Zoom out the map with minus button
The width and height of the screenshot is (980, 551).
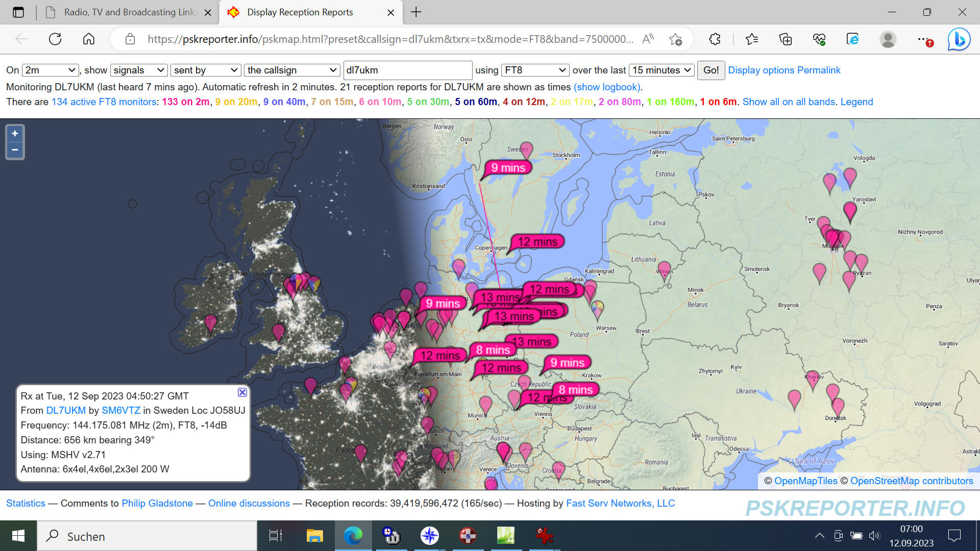pos(15,150)
